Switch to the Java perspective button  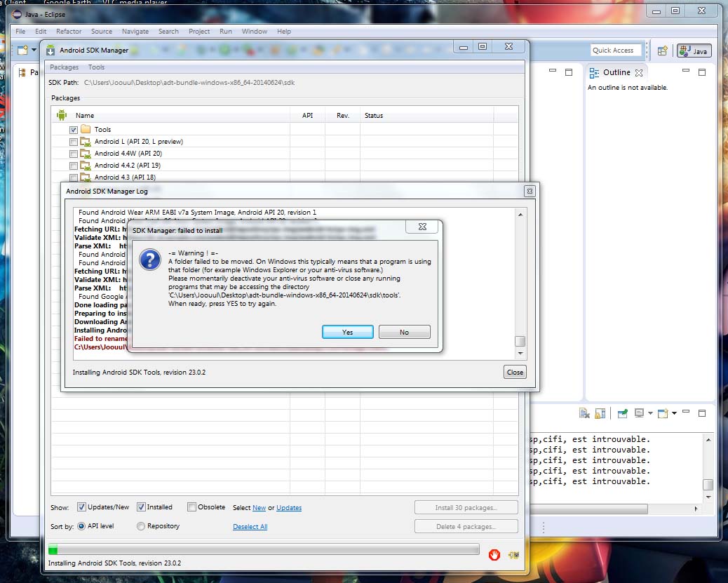point(694,51)
